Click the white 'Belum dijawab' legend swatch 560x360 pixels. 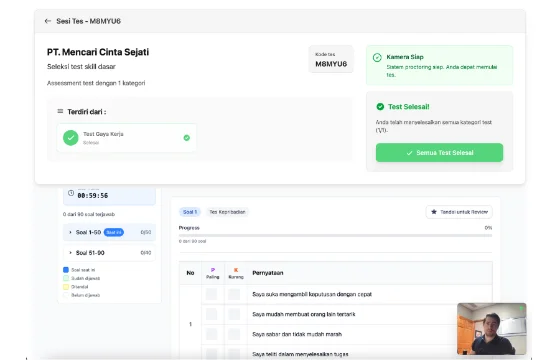(x=66, y=295)
